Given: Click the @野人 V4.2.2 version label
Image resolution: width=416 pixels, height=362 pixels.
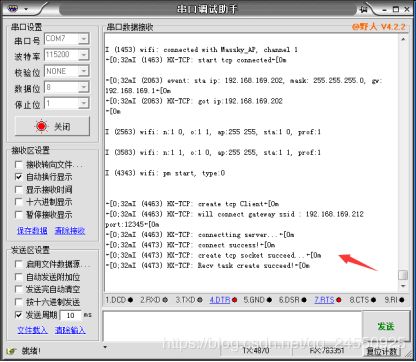Looking at the screenshot, I should pos(379,26).
